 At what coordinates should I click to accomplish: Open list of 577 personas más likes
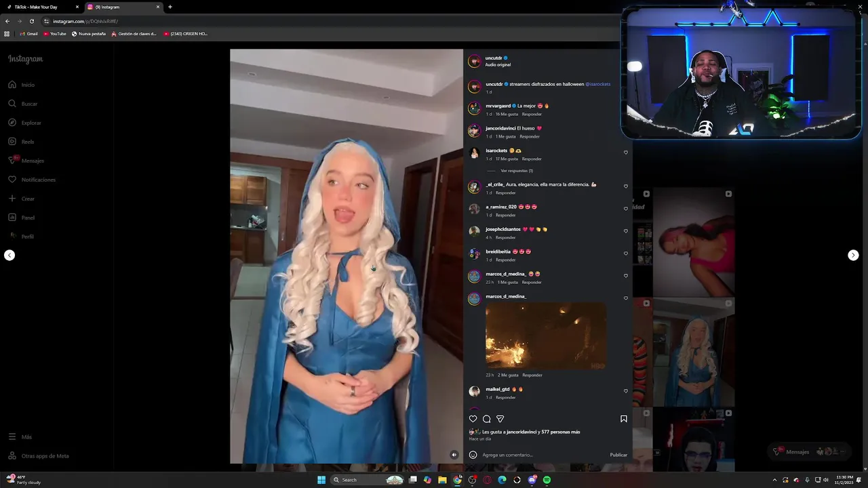tap(561, 432)
